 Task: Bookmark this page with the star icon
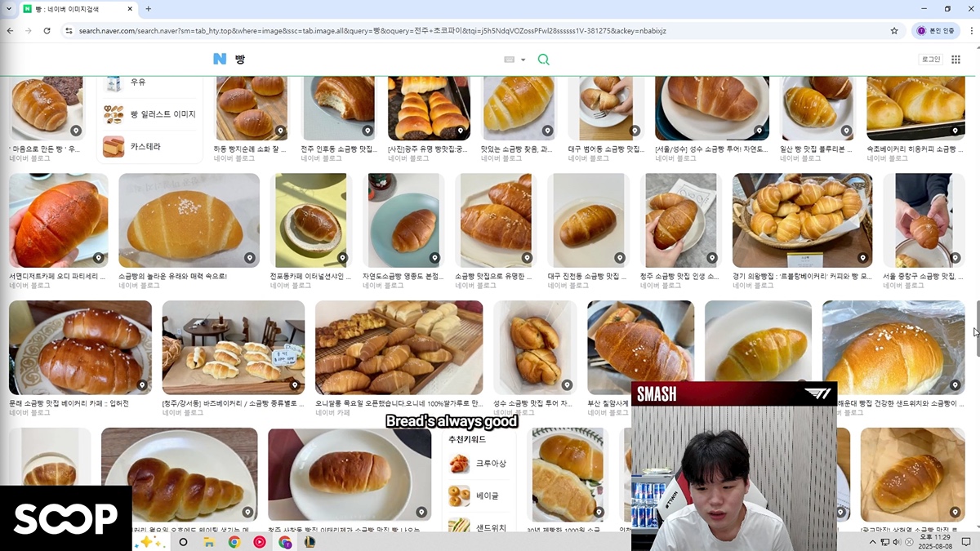pyautogui.click(x=894, y=30)
